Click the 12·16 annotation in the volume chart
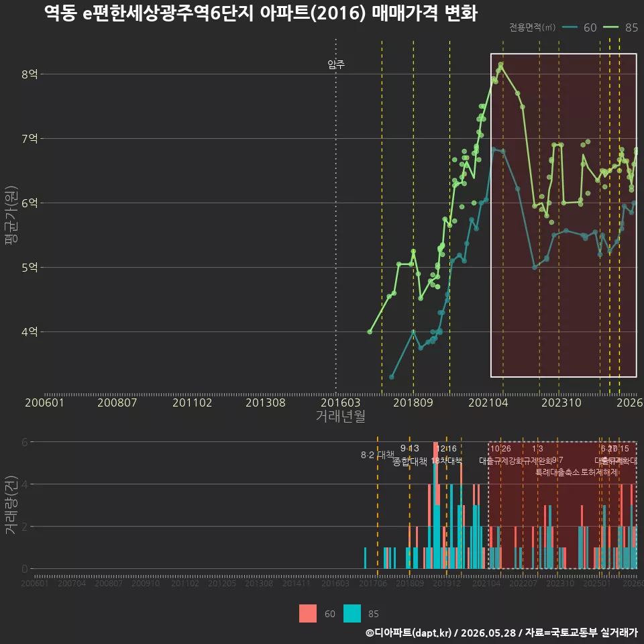 447,449
